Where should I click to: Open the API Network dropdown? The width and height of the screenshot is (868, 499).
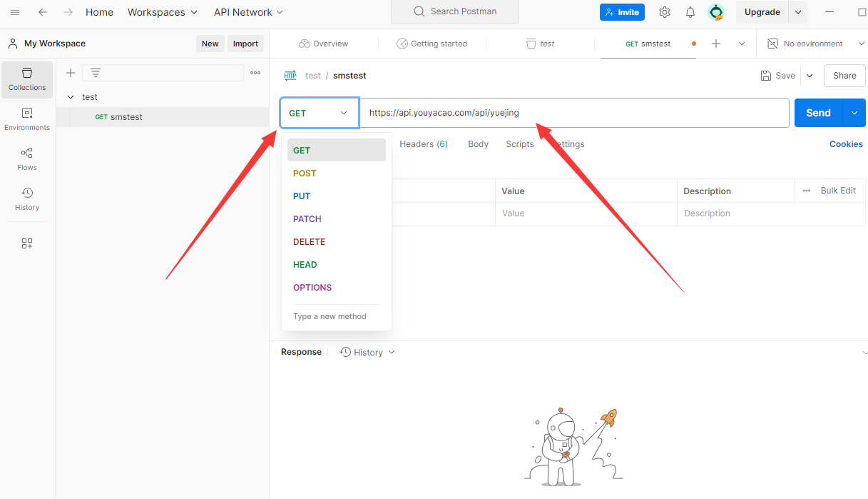[248, 12]
